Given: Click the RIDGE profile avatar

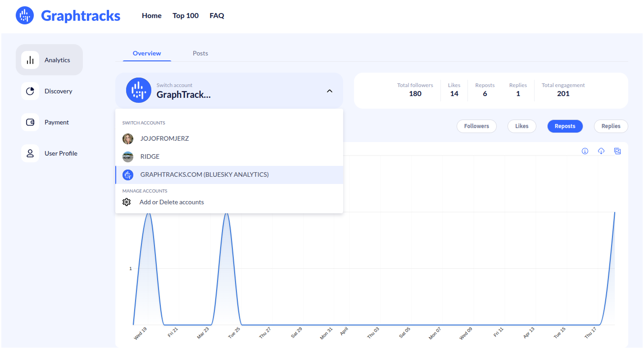Looking at the screenshot, I should click(128, 156).
